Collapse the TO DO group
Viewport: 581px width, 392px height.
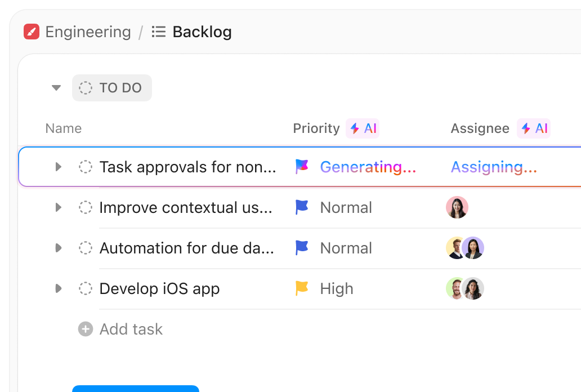click(56, 87)
